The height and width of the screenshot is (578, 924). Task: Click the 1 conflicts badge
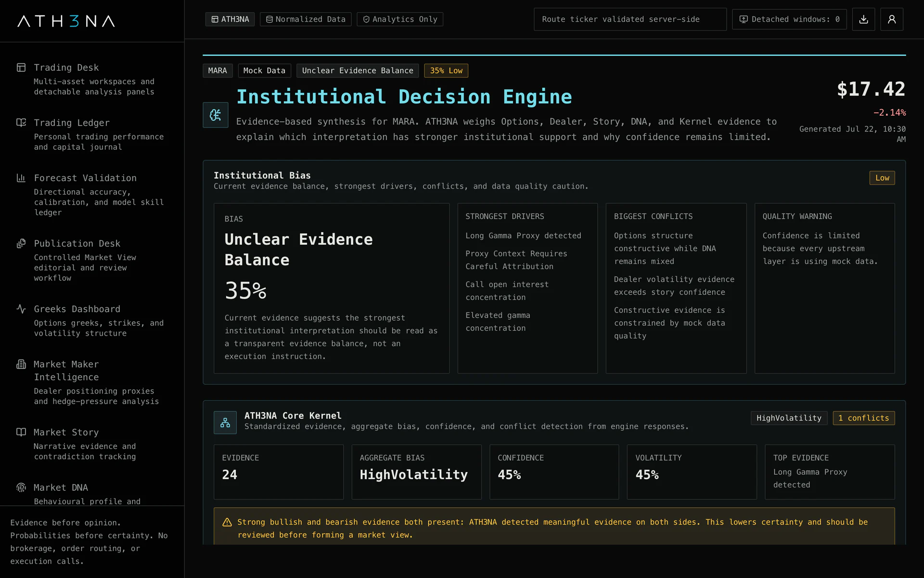tap(864, 418)
